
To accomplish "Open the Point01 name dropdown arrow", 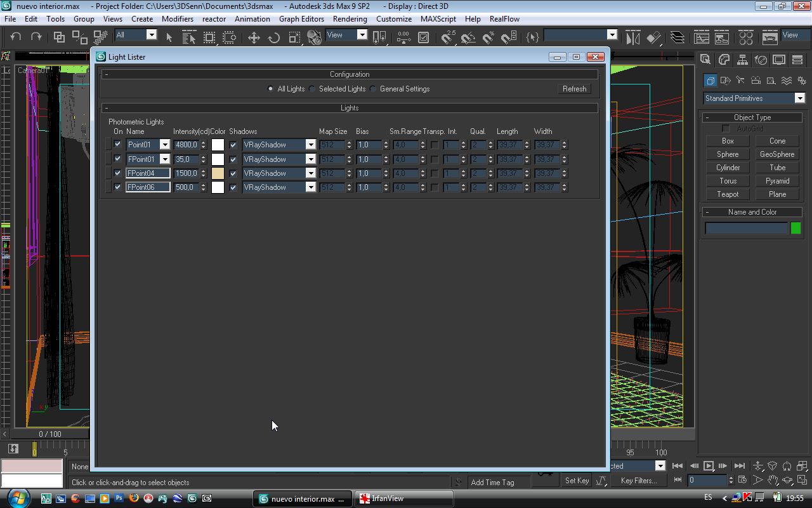I will pyautogui.click(x=165, y=145).
